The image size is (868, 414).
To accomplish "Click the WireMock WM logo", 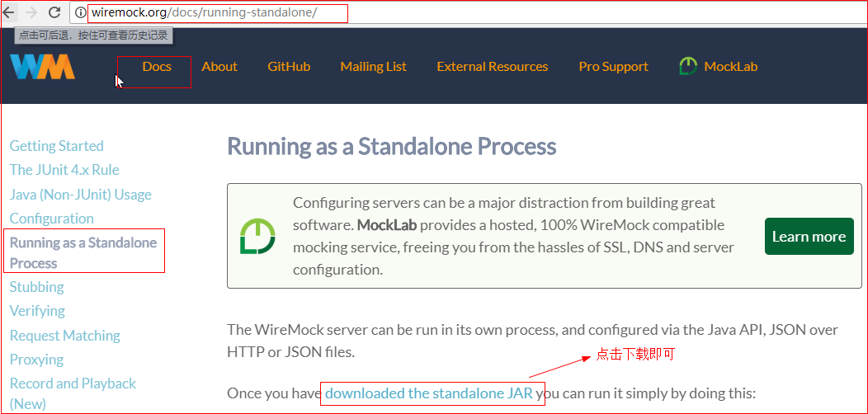I will 42,67.
